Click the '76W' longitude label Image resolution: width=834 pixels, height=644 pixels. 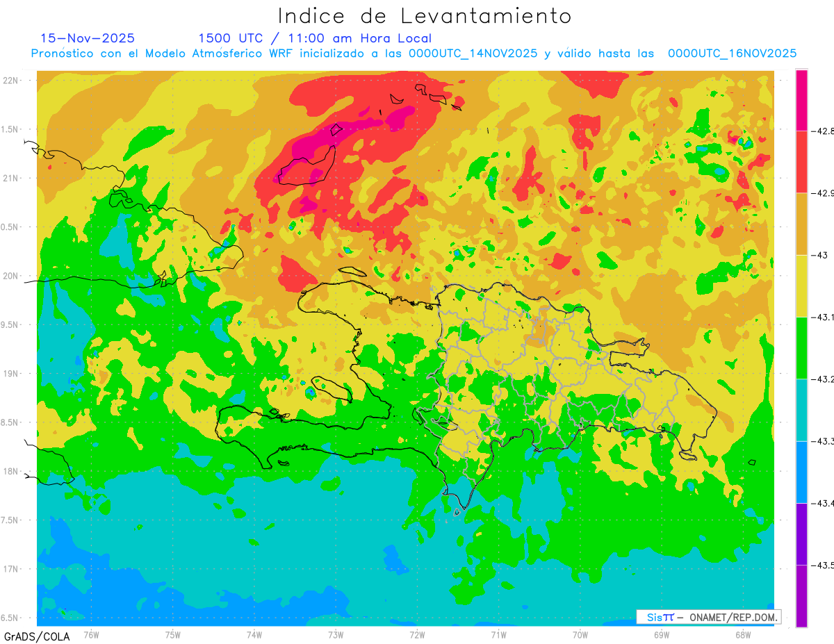(91, 634)
